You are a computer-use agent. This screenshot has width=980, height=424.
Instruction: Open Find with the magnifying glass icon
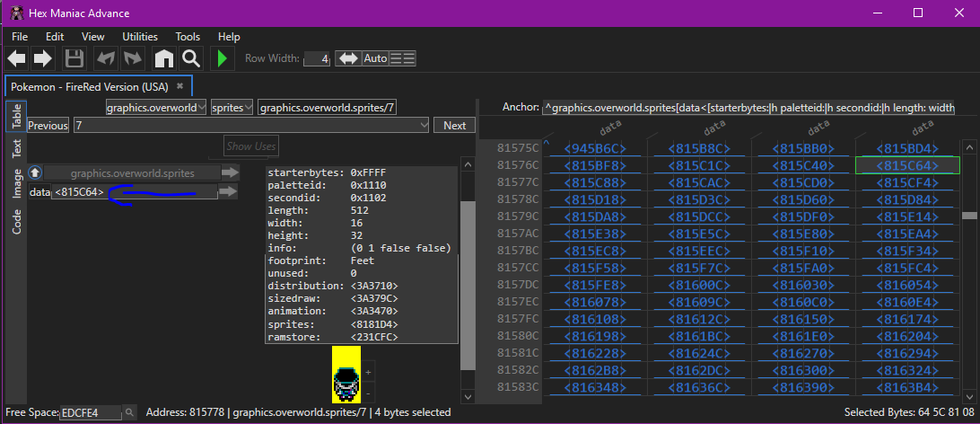click(x=190, y=59)
